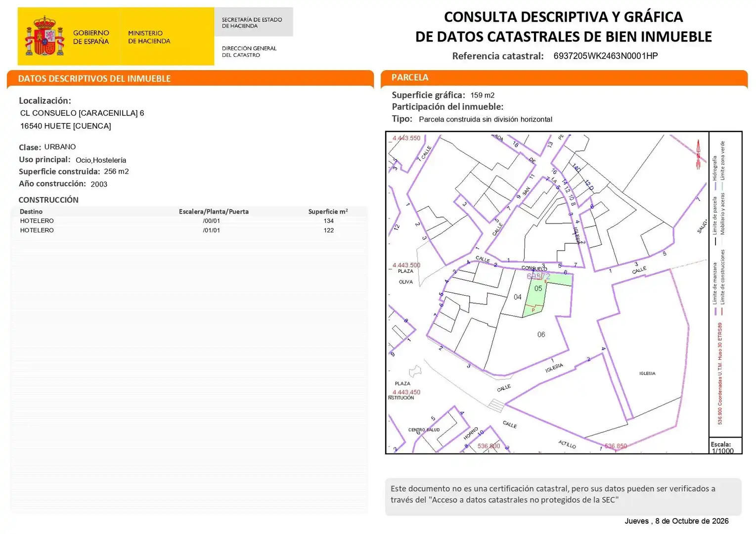
Task: Open the Parcela section header
Action: (x=564, y=78)
